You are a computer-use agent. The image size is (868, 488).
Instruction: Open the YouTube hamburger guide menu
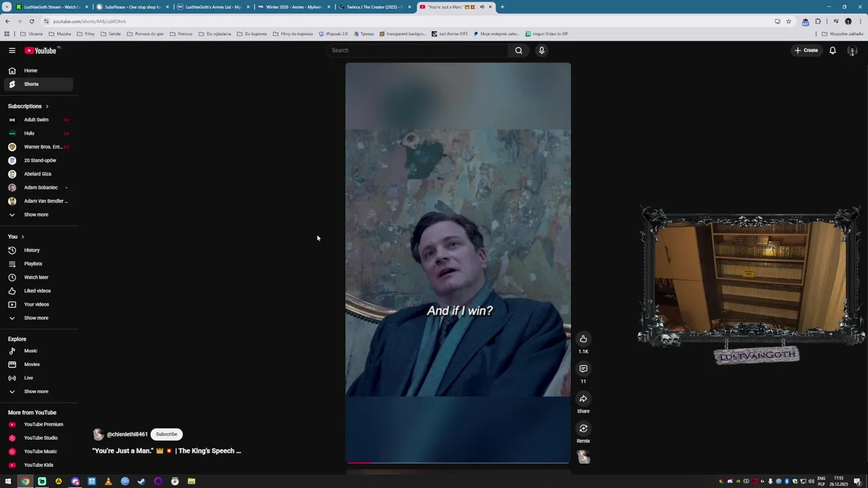coord(12,50)
